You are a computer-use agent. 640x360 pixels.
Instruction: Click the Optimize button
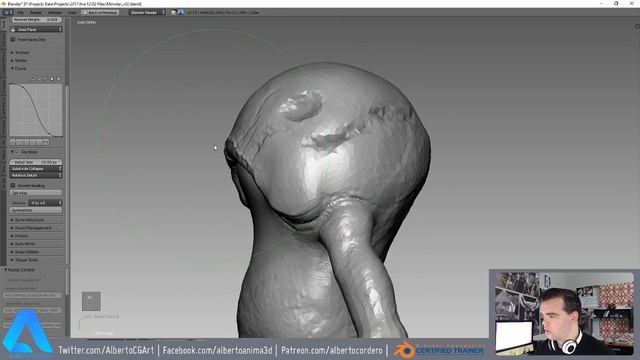pyautogui.click(x=36, y=193)
